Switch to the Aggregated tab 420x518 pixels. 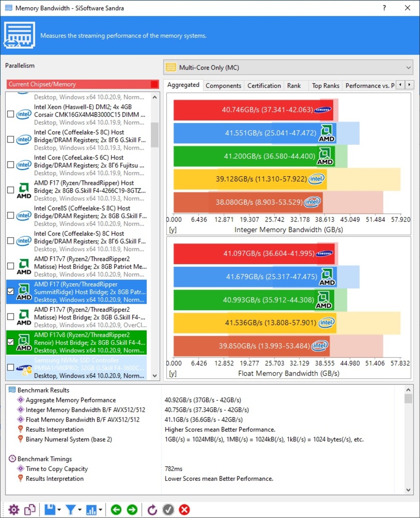click(x=183, y=85)
